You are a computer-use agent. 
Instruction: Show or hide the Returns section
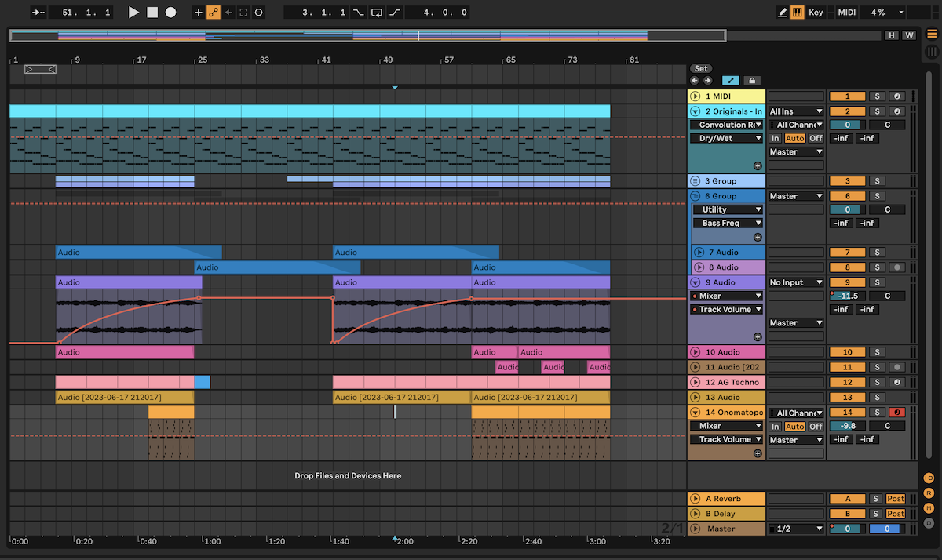pyautogui.click(x=929, y=493)
